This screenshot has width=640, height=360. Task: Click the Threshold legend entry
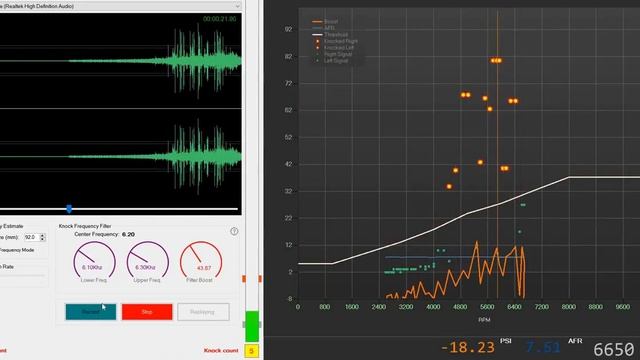coord(330,35)
